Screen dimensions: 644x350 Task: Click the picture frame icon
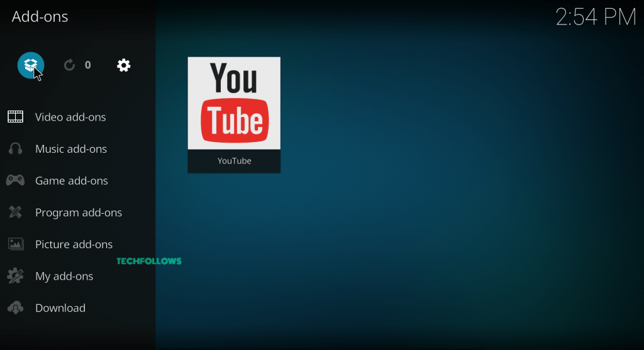click(16, 244)
